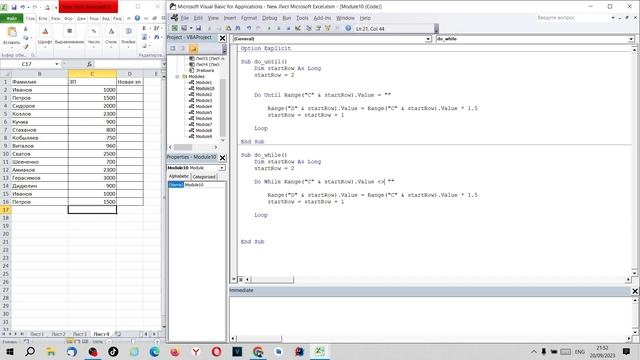This screenshot has height=360, width=640.
Task: Open Search from the Windows taskbar
Action: pos(30,351)
